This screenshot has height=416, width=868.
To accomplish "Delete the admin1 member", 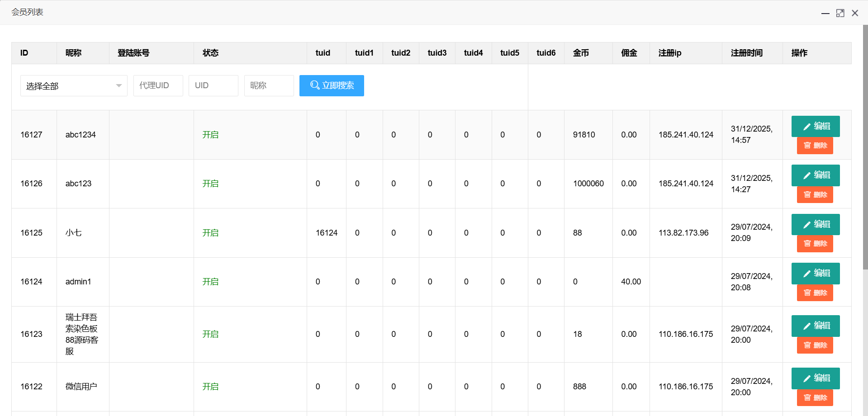I will [815, 293].
